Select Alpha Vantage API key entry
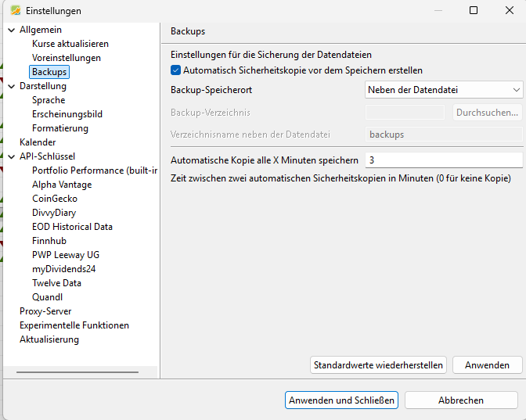This screenshot has width=526, height=420. point(62,185)
